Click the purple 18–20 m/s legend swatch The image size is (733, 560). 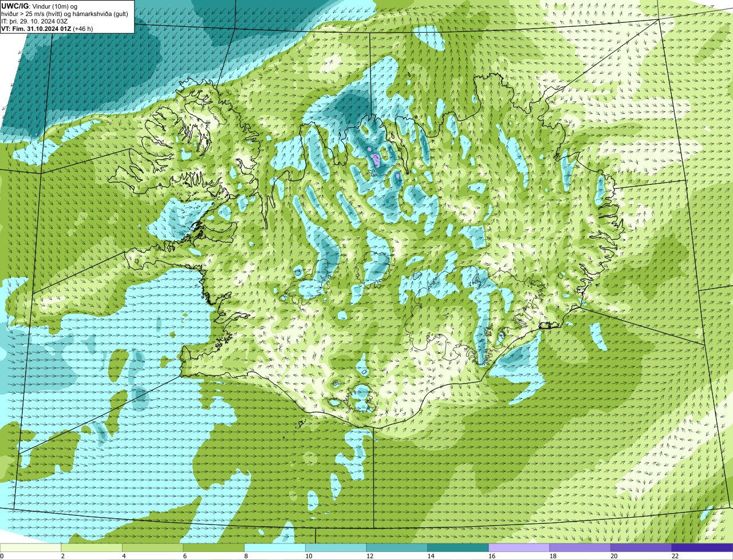[x=580, y=547]
